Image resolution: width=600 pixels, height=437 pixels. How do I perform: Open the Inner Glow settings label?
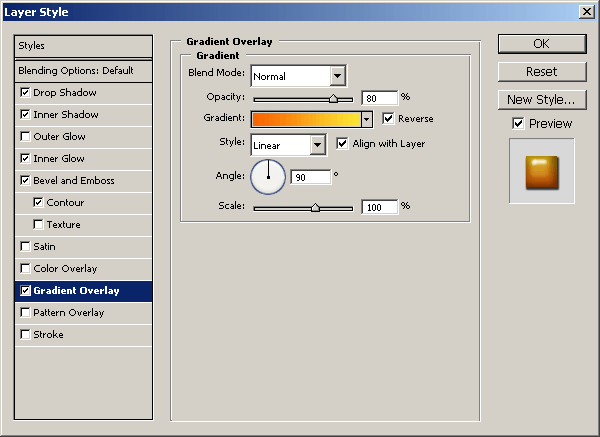coord(59,158)
